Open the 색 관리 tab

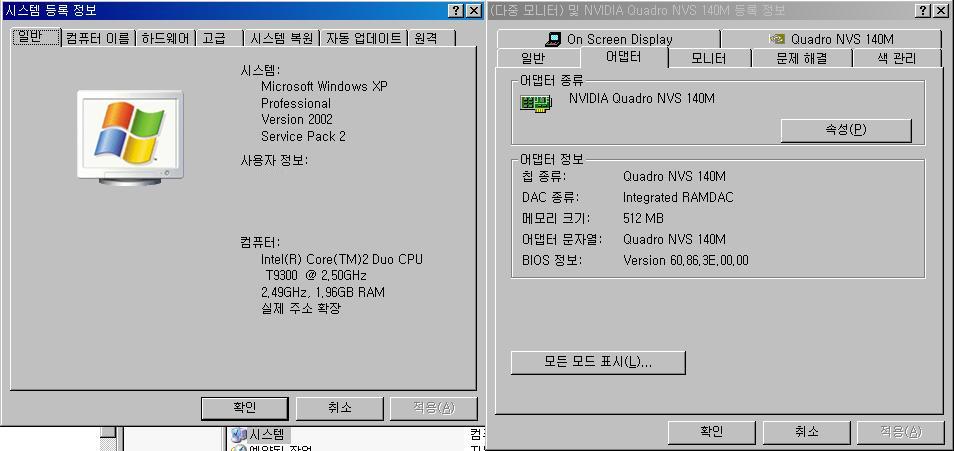pos(897,58)
